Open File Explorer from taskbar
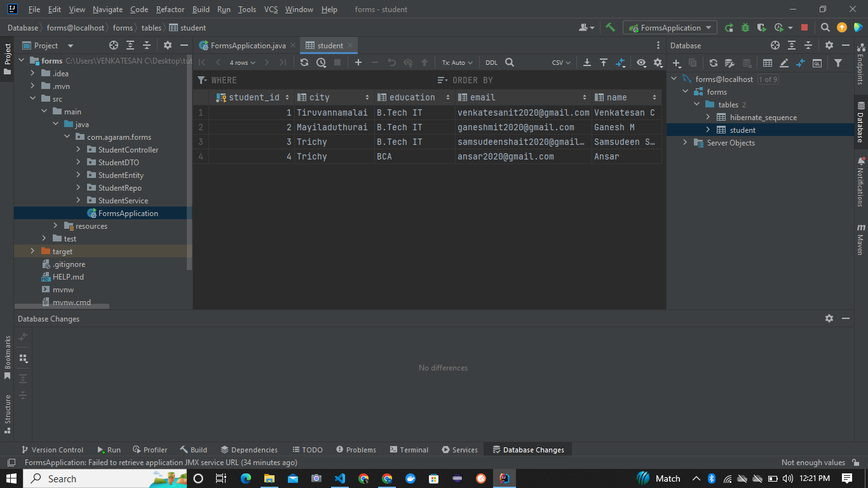Image resolution: width=868 pixels, height=488 pixels. click(x=269, y=478)
